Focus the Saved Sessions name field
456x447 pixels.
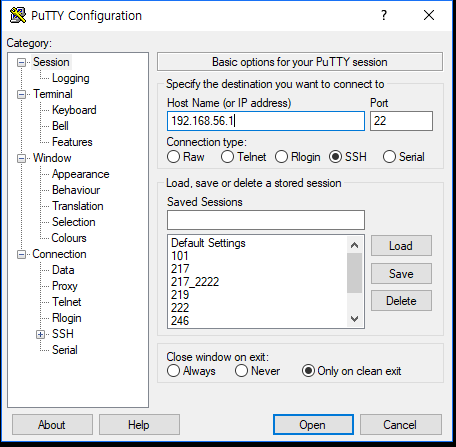(x=266, y=220)
